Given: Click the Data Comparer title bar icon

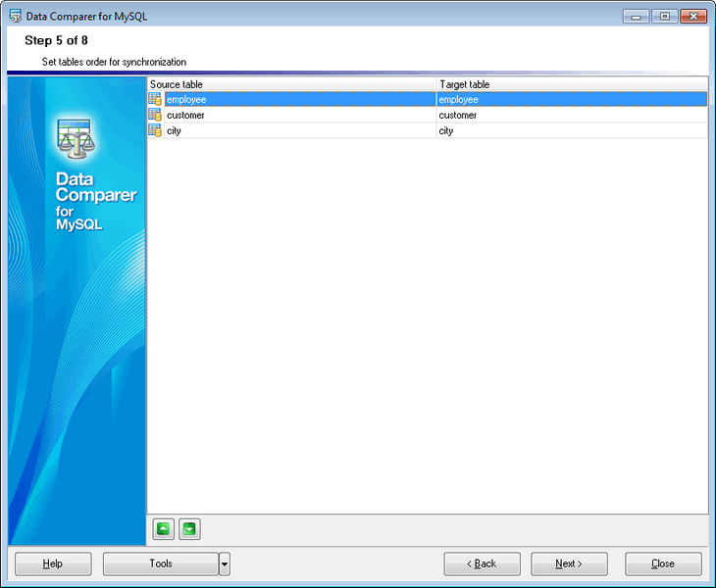Looking at the screenshot, I should point(16,16).
